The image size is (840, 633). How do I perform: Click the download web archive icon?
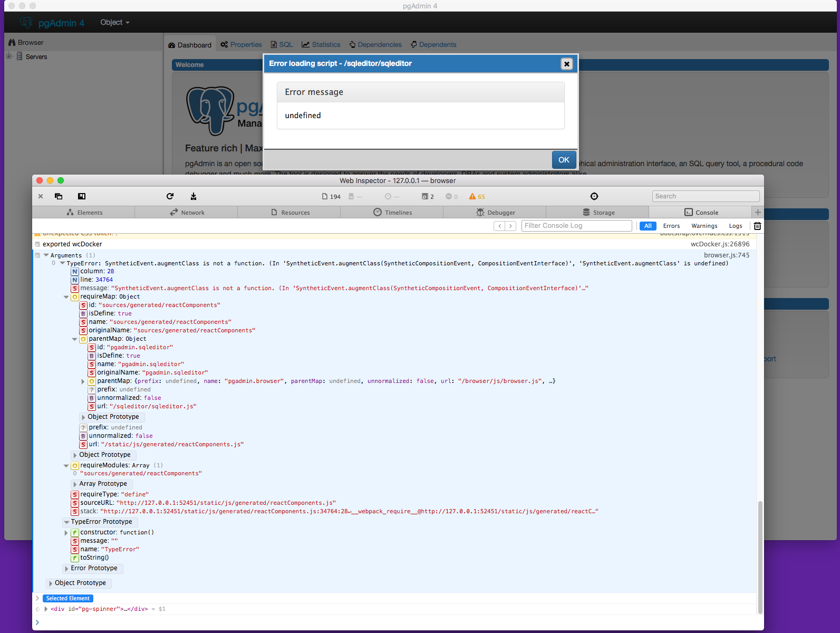click(x=194, y=196)
